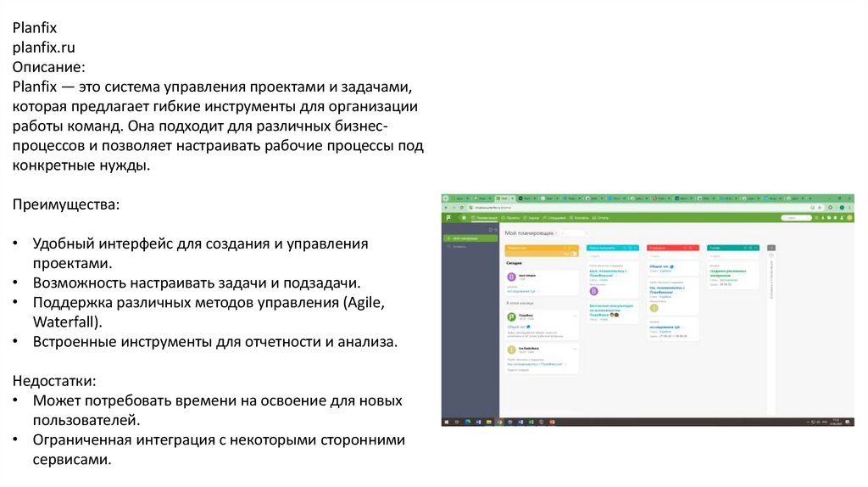Click the cyan planner column header
The image size is (868, 487).
pos(612,248)
